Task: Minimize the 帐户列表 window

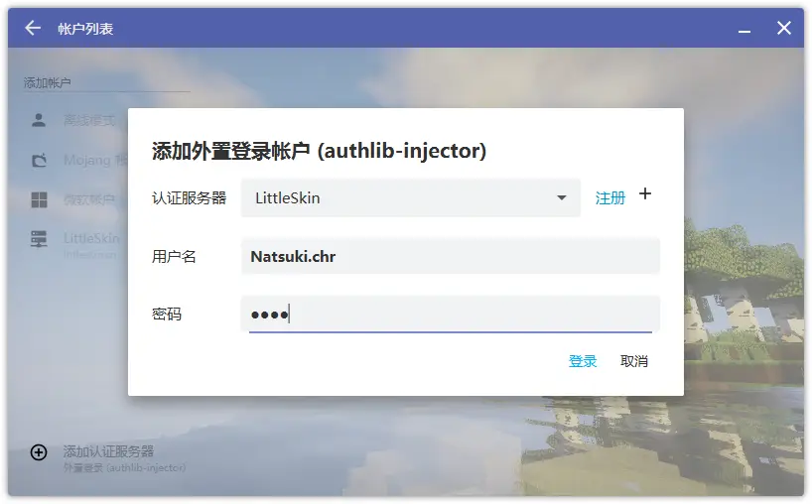Action: tap(744, 31)
